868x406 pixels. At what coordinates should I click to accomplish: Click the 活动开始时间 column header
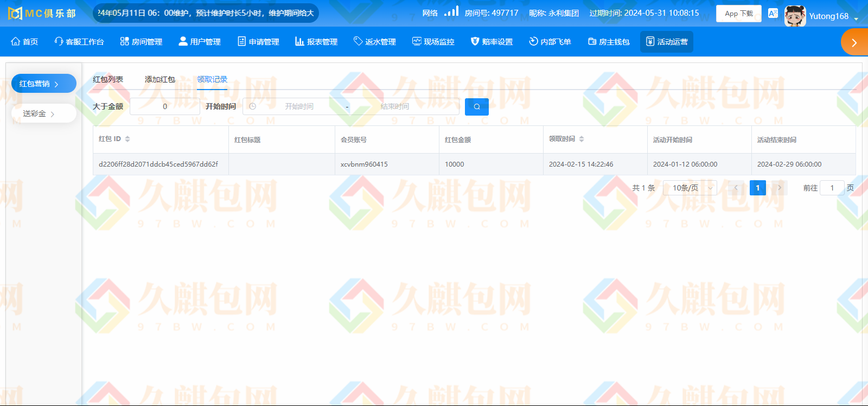(x=673, y=139)
